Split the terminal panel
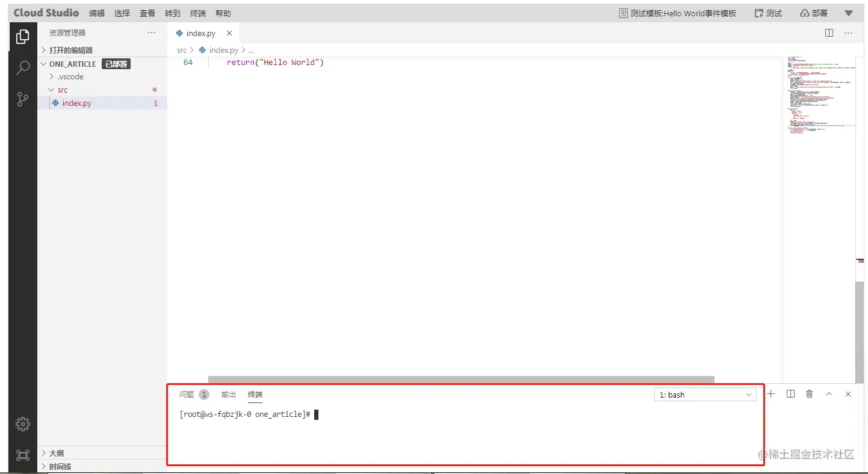Image resolution: width=868 pixels, height=474 pixels. (790, 394)
